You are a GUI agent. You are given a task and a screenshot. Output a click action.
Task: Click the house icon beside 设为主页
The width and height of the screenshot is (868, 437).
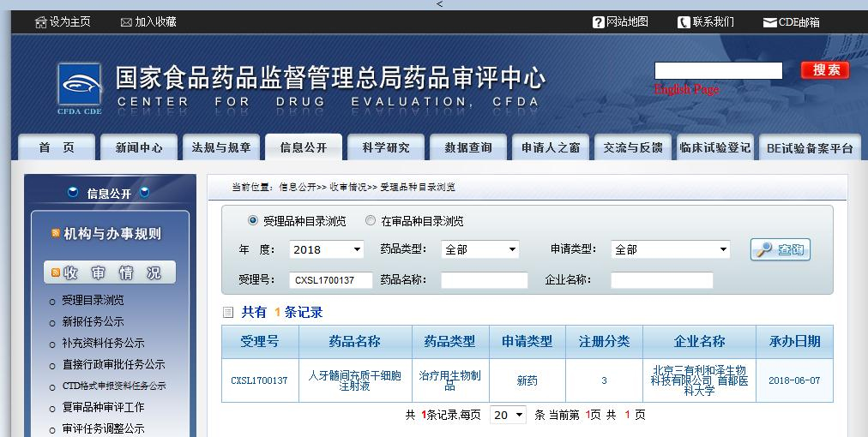41,22
